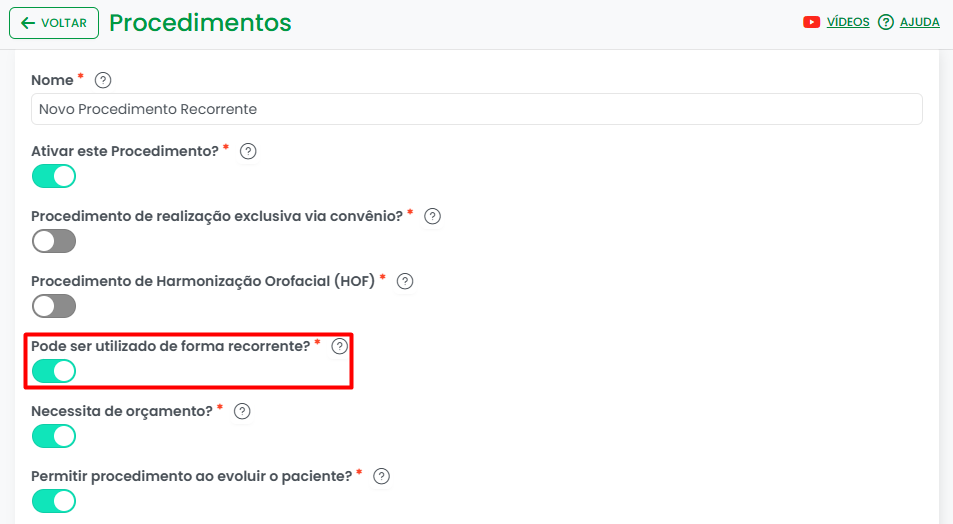Click the AJUDA question mark icon
The image size is (953, 524).
point(885,22)
